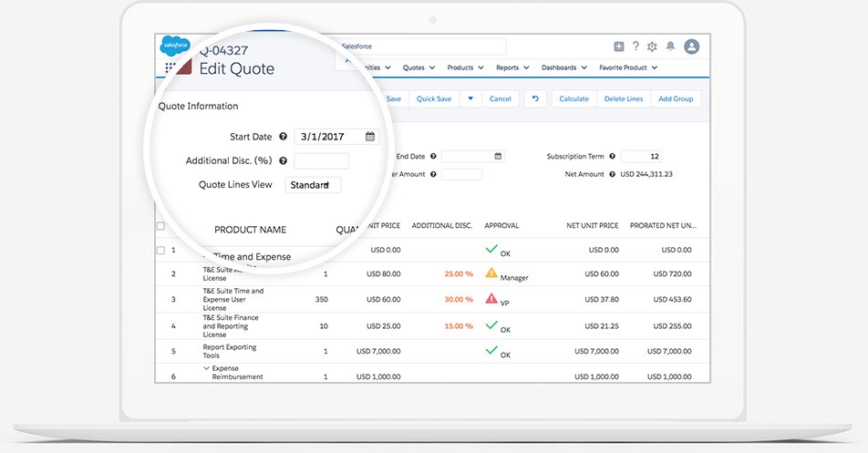This screenshot has width=868, height=453.
Task: Click the 15.00 % discount value
Action: coord(459,325)
